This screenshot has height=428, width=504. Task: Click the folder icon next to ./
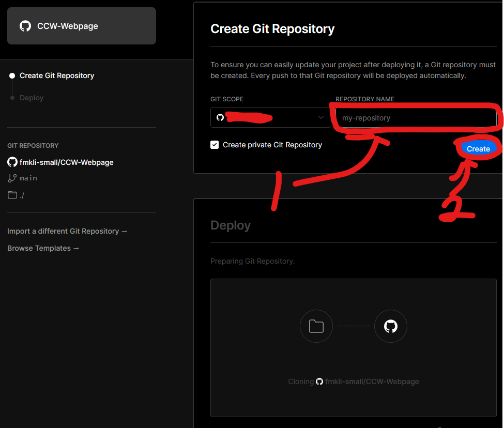pos(12,195)
